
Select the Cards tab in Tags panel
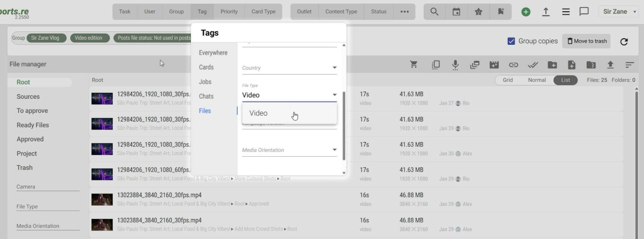tap(206, 67)
